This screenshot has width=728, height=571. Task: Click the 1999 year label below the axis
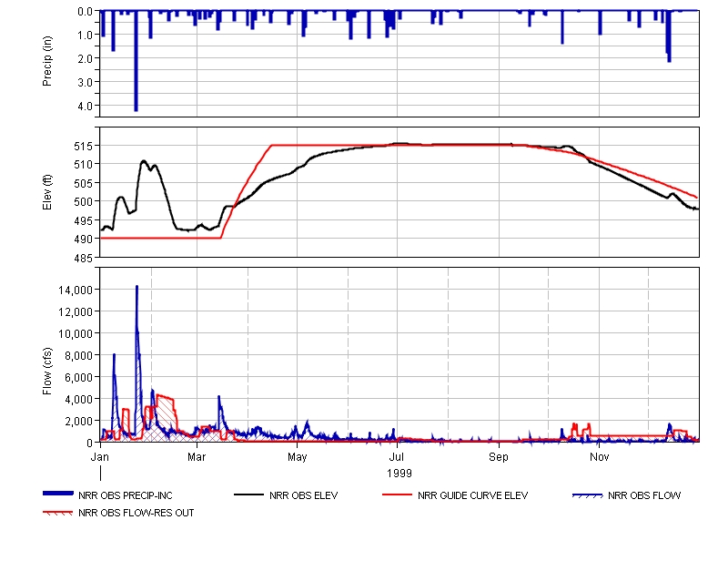[399, 474]
